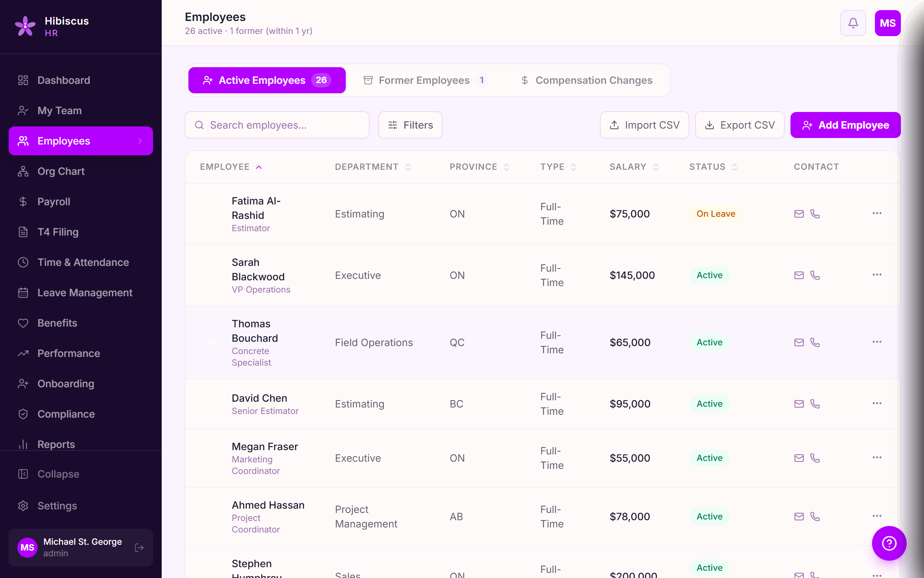924x578 pixels.
Task: Call Thomas Bouchard via phone icon
Action: [x=815, y=342]
